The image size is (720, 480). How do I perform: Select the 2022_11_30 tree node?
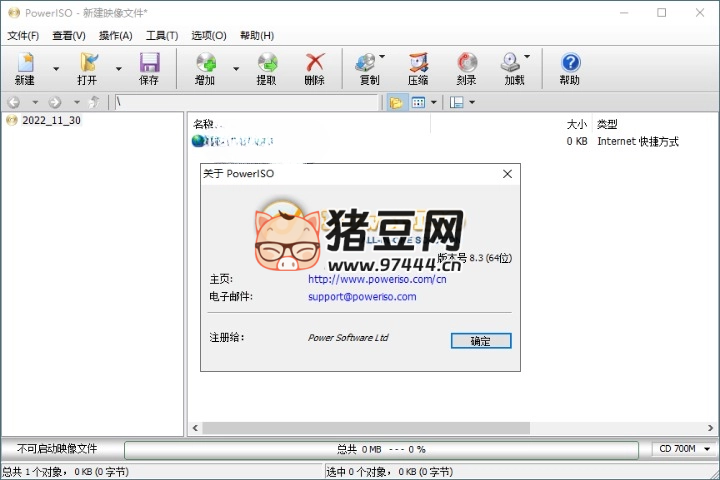click(51, 120)
